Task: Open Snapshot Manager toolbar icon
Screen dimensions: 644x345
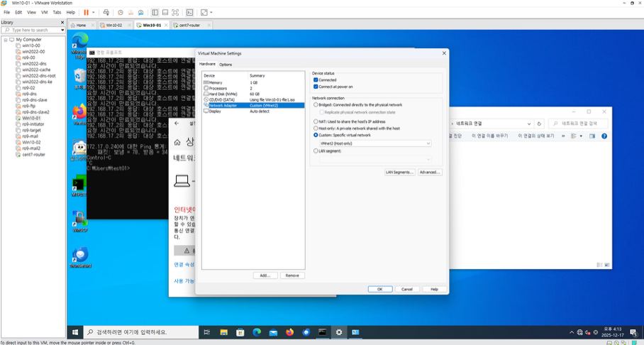Action: (x=141, y=12)
